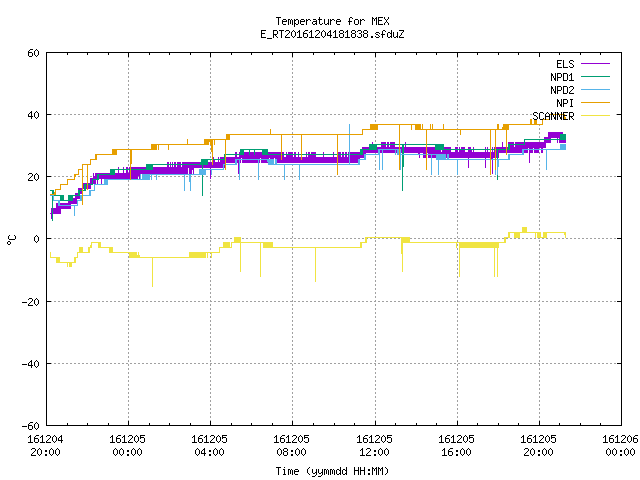
Task: Click the °C y-axis unit label
Action: [x=12, y=240]
